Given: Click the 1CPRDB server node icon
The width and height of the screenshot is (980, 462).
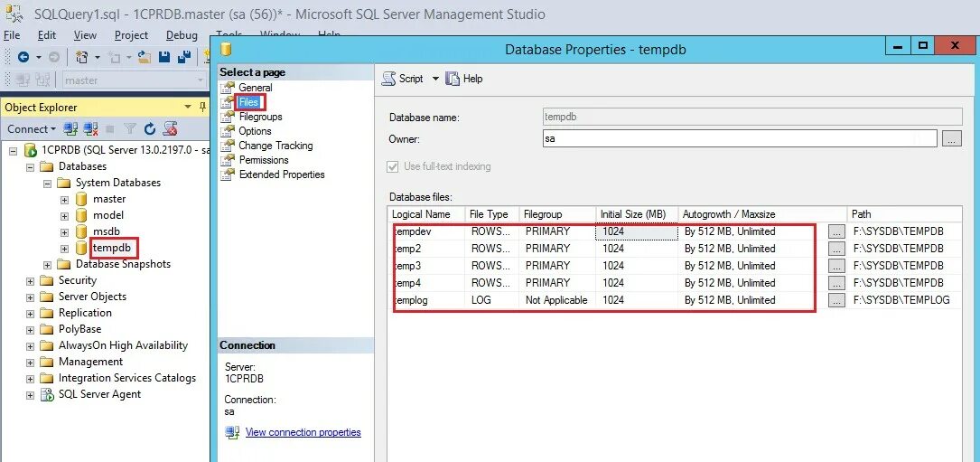Looking at the screenshot, I should click(30, 150).
